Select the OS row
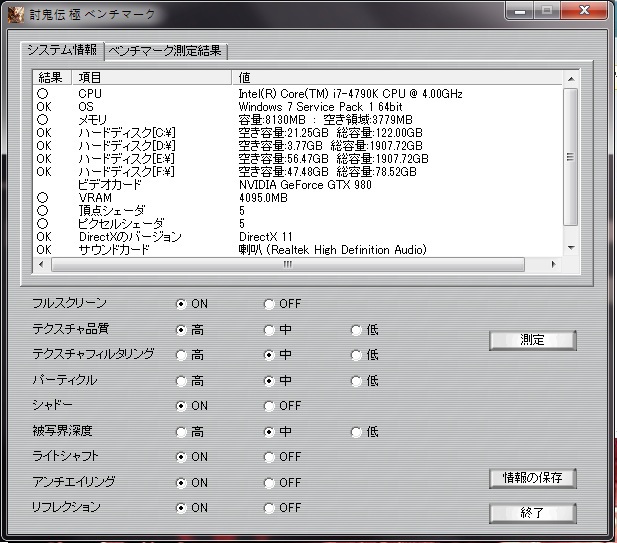 click(x=298, y=107)
